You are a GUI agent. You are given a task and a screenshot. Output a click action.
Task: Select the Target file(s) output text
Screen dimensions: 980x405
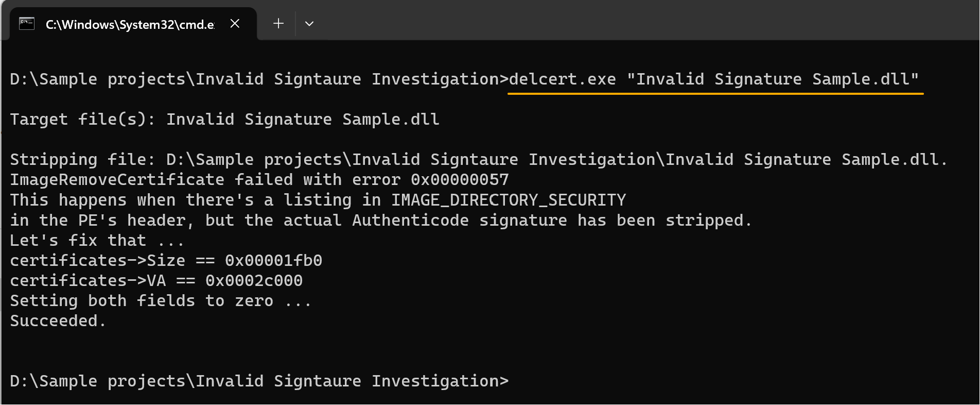[x=224, y=119]
